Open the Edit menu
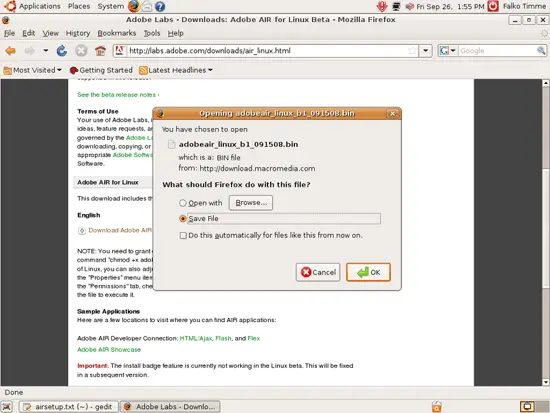Viewport: 550px width, 413px height. (28, 33)
